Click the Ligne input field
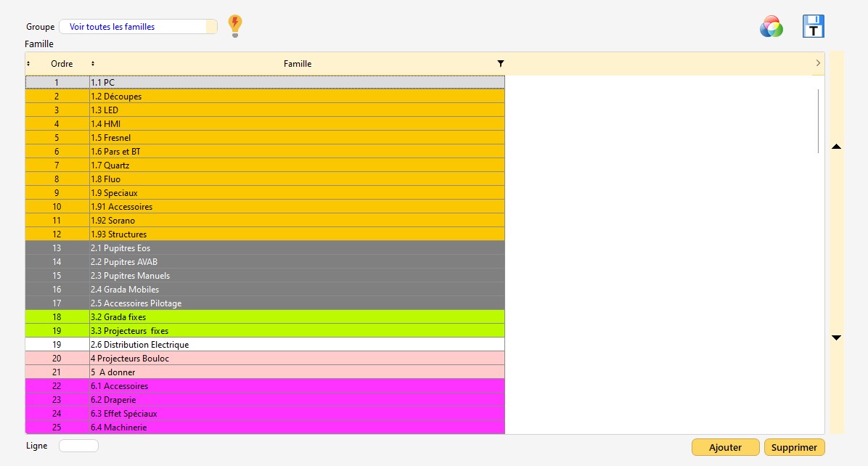This screenshot has width=868, height=466. pos(78,446)
